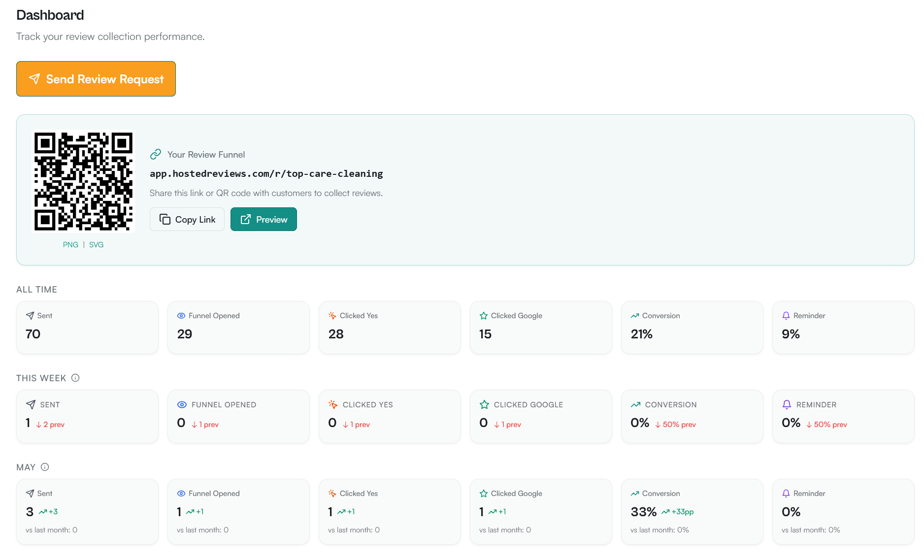Click the Dashboard page heading
The image size is (924, 560).
(x=50, y=15)
